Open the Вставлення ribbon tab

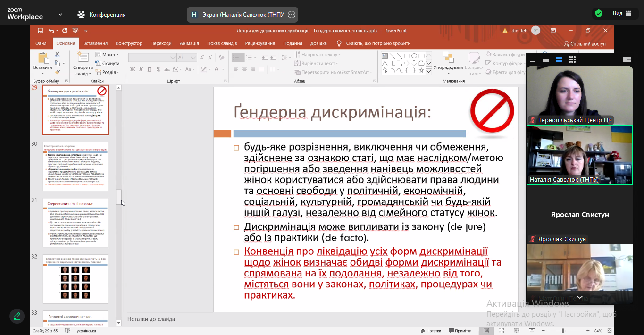[x=95, y=43]
